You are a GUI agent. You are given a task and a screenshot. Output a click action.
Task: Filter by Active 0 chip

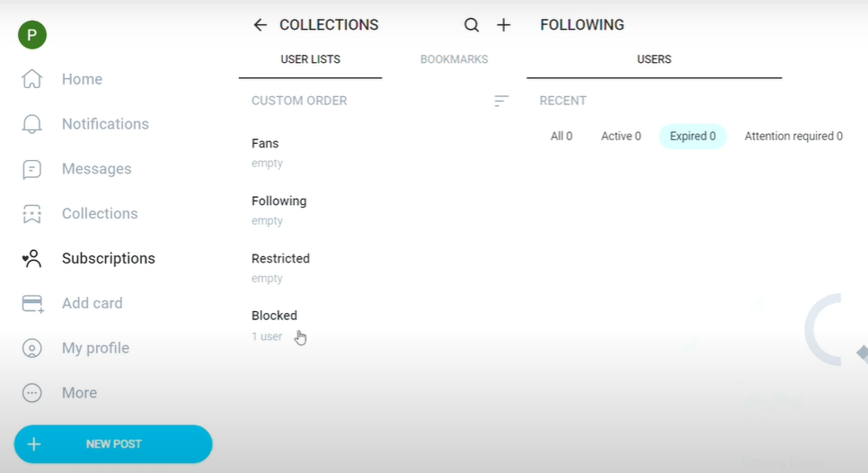point(621,137)
